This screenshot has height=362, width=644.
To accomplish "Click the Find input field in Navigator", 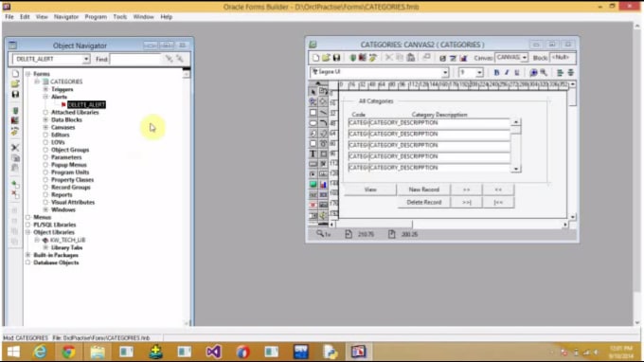I will point(136,59).
